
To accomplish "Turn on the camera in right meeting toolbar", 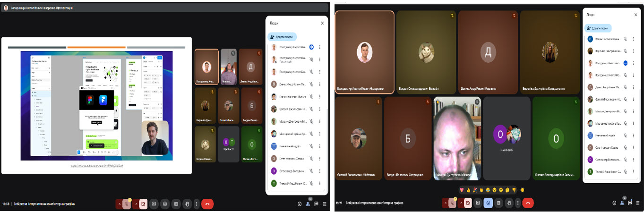I will [x=468, y=203].
